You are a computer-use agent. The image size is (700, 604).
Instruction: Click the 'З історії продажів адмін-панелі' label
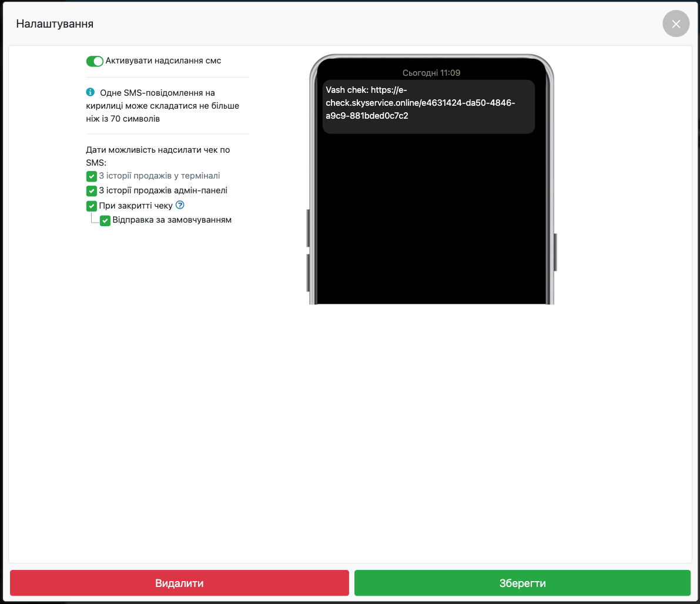(x=163, y=190)
